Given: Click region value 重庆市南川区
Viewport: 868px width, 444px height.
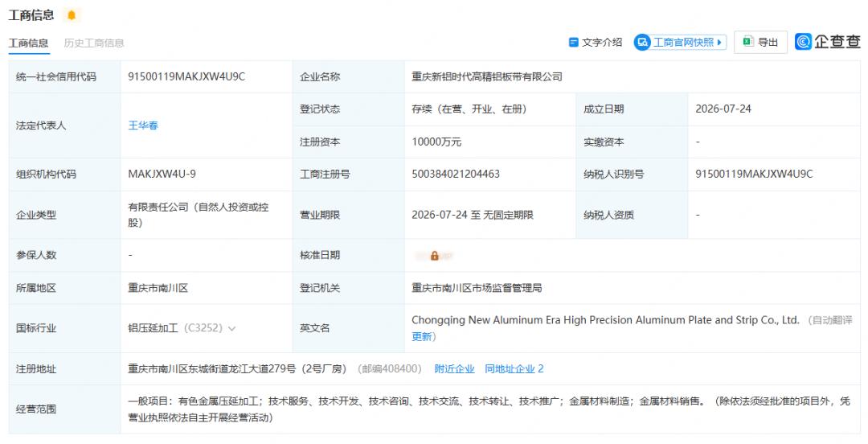Looking at the screenshot, I should pos(158,288).
